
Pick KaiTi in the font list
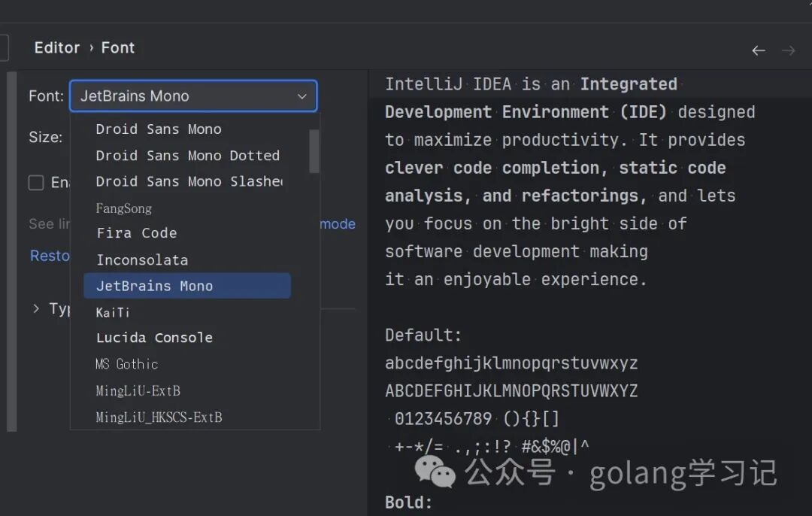pos(113,312)
